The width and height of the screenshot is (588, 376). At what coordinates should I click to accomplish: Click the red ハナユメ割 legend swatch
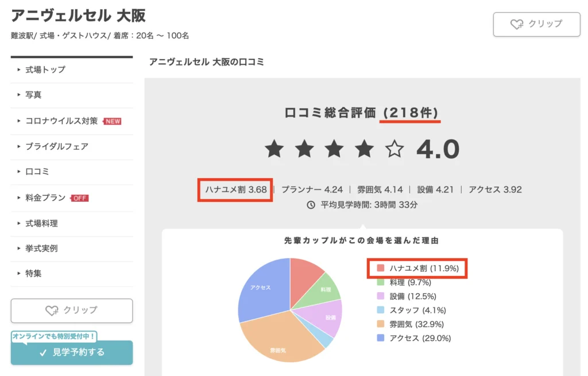tap(380, 268)
